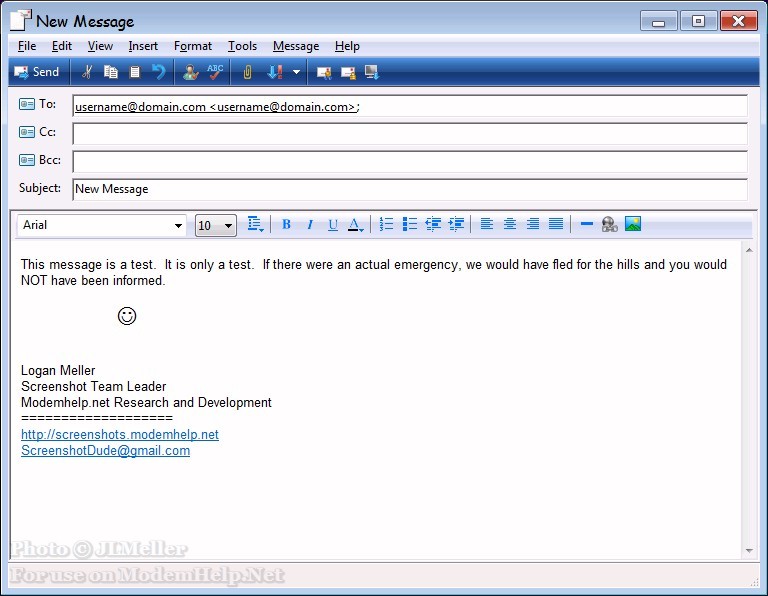Open the paragraph style dropdown icon

[255, 224]
